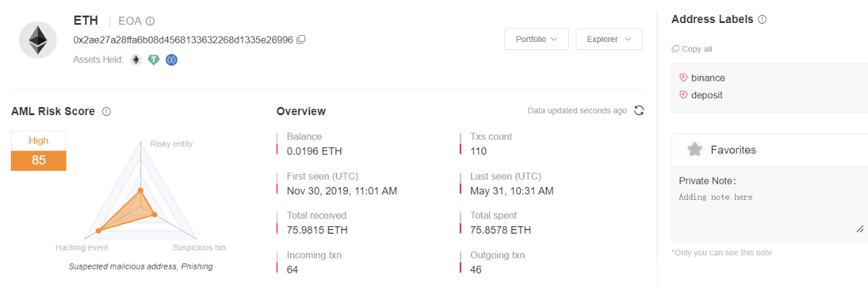The width and height of the screenshot is (868, 294).
Task: Click the EOA info icon
Action: (x=150, y=21)
